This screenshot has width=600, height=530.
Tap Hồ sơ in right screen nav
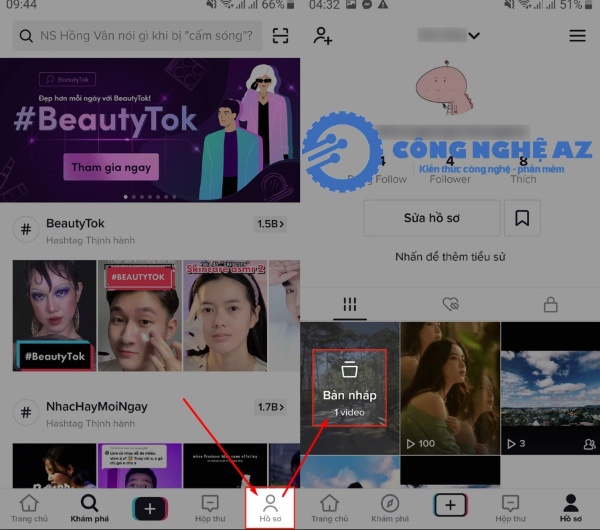[x=571, y=509]
